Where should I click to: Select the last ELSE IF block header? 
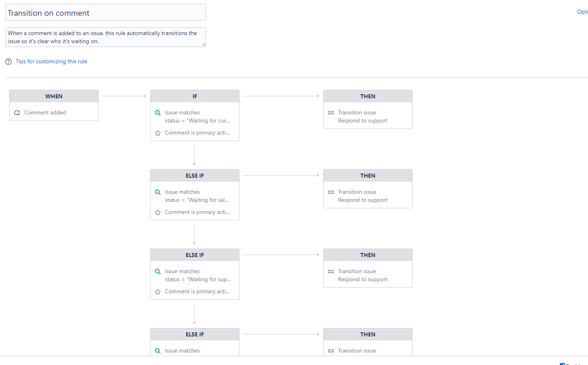195,334
